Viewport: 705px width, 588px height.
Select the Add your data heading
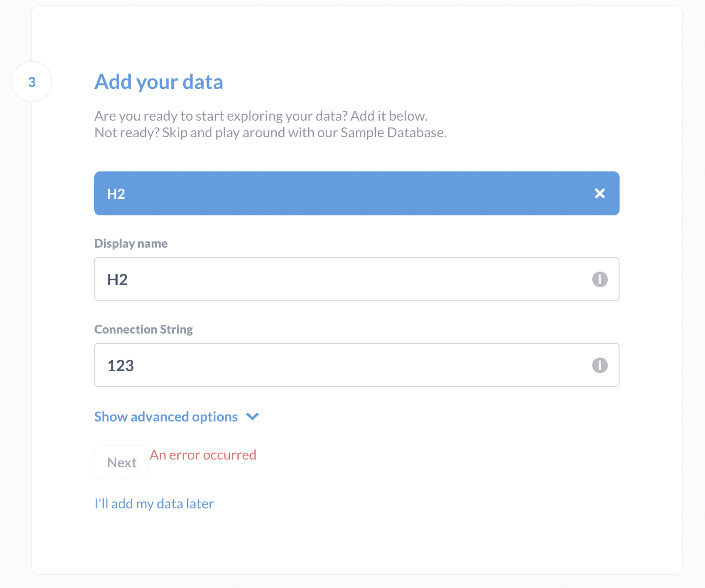pos(159,82)
